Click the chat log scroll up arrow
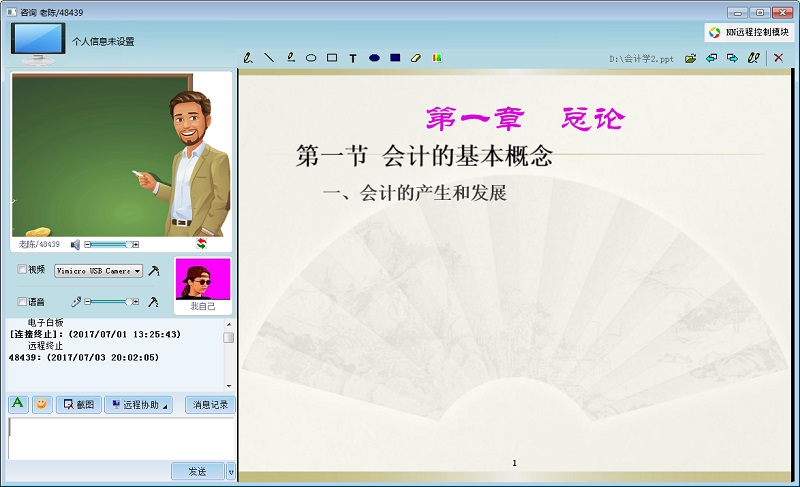The width and height of the screenshot is (800, 487). pyautogui.click(x=229, y=324)
